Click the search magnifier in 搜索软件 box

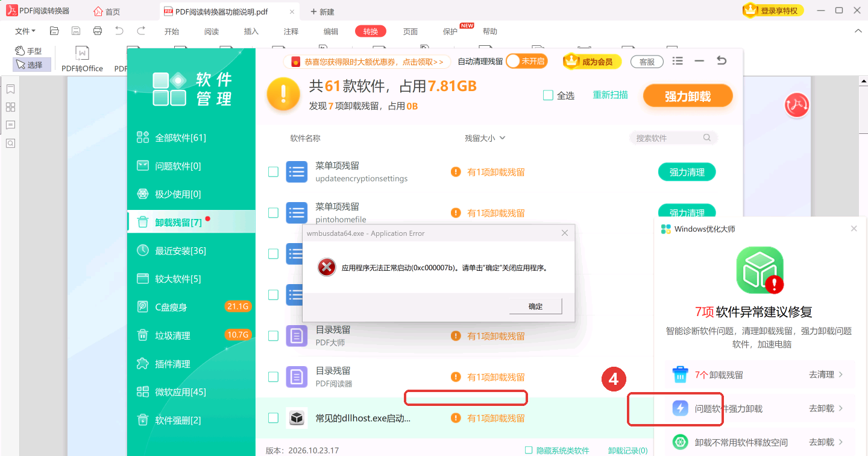click(707, 138)
